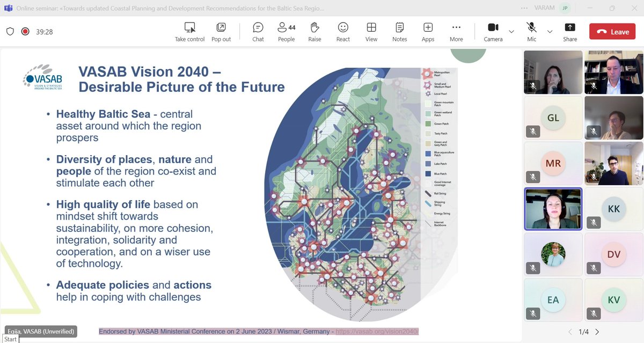Click the Egija, VASAB presenter name label
The width and height of the screenshot is (644, 343).
41,331
